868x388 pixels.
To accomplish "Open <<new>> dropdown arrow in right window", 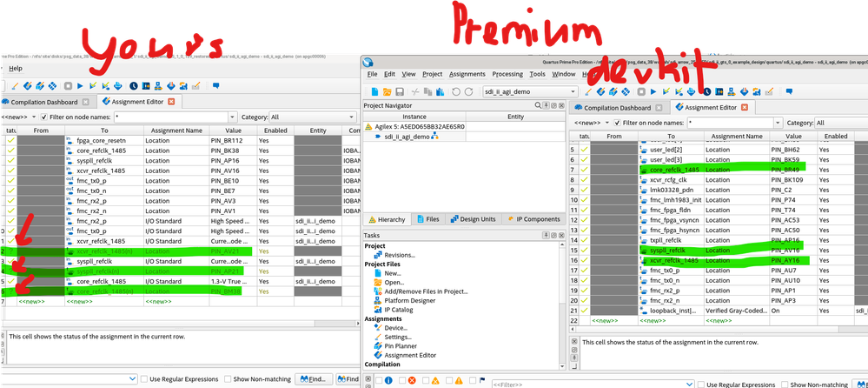I will pos(608,123).
